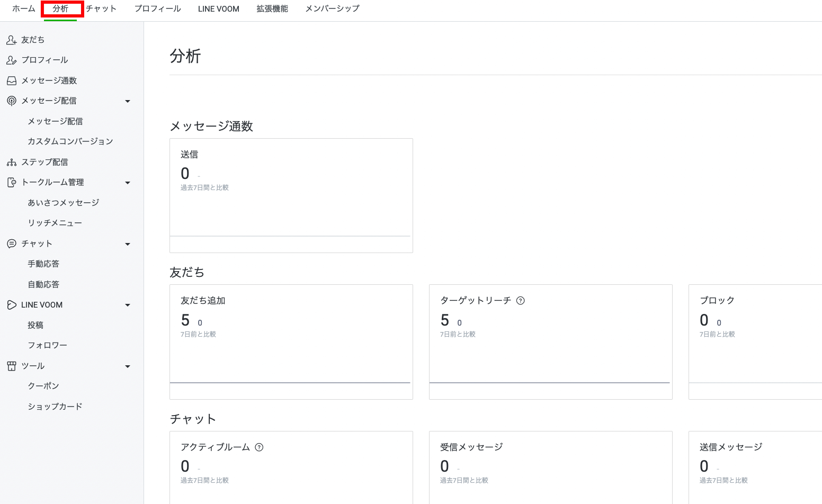Open help icon beside ターゲットリーチ
Image resolution: width=822 pixels, height=504 pixels.
pyautogui.click(x=521, y=301)
